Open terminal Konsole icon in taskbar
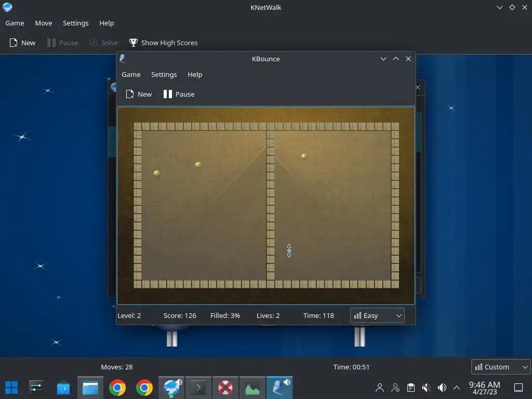 coord(198,388)
